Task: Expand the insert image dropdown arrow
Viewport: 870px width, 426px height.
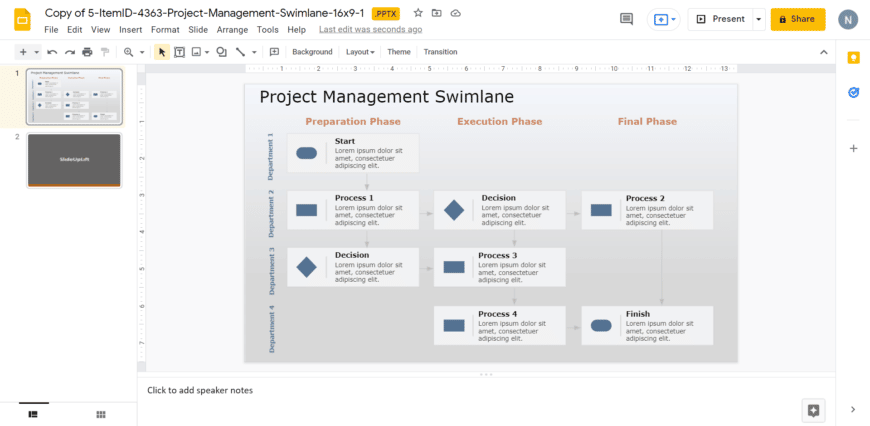Action: click(x=207, y=52)
